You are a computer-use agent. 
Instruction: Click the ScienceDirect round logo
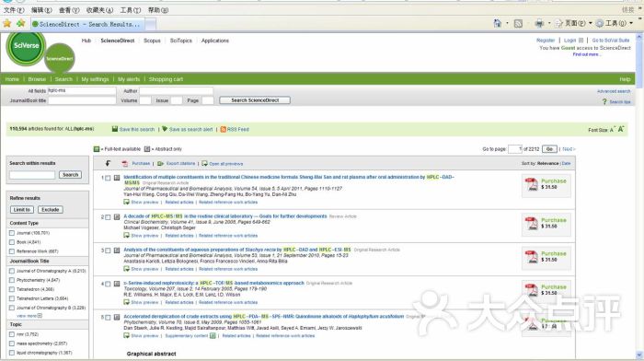point(60,58)
